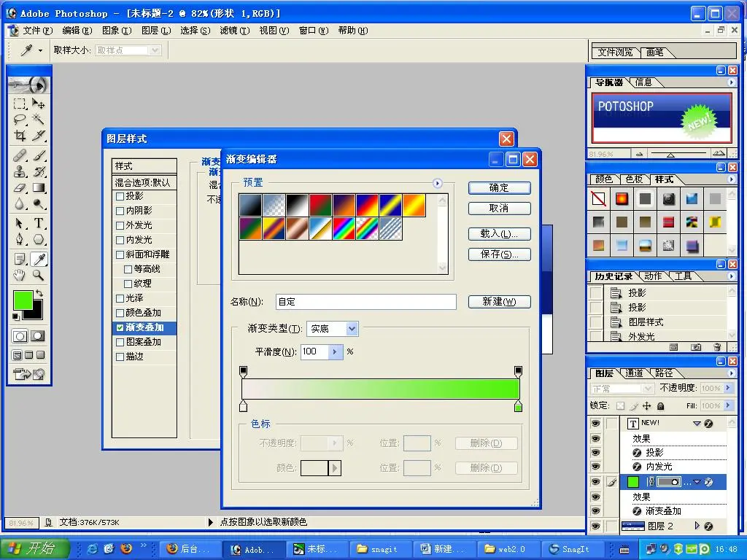Viewport: 747px width, 560px height.
Task: Select the move tool in toolbox
Action: coord(39,104)
